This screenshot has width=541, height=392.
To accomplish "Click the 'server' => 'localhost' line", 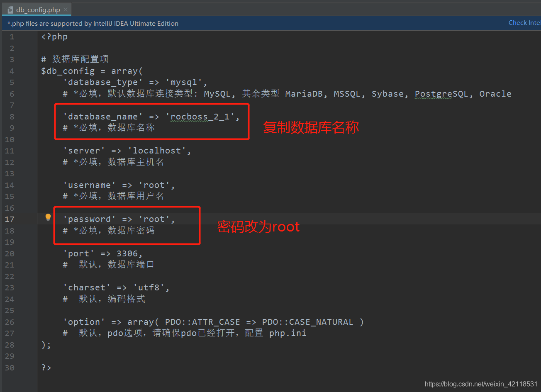I will click(x=127, y=151).
